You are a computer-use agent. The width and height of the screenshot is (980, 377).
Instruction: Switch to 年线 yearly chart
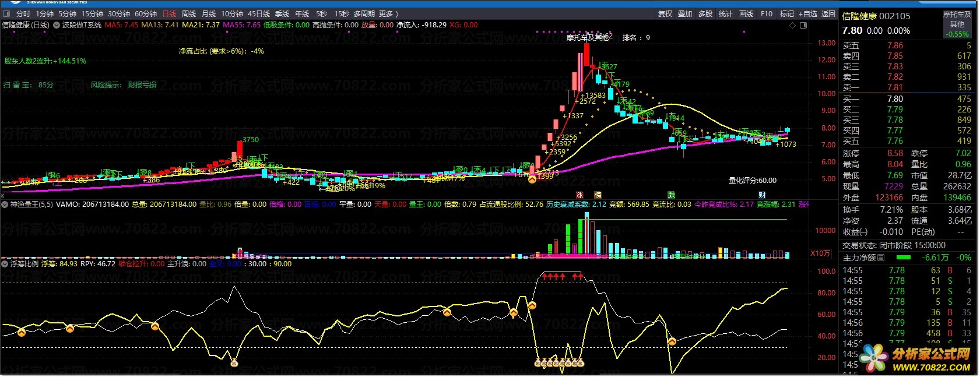302,14
